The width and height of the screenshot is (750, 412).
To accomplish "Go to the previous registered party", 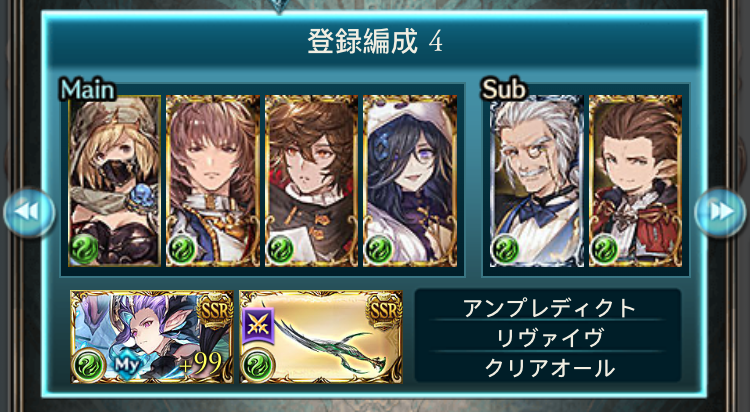I will point(29,212).
